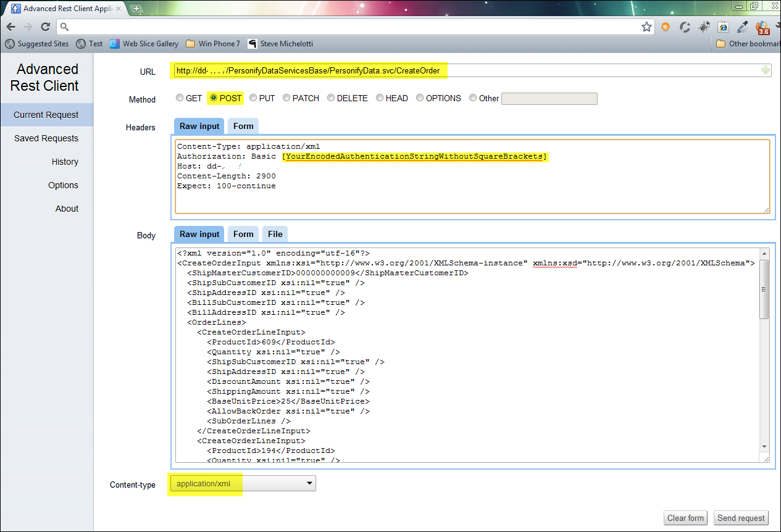The image size is (781, 532).
Task: Click the Authorization: Basic header line
Action: coord(362,157)
